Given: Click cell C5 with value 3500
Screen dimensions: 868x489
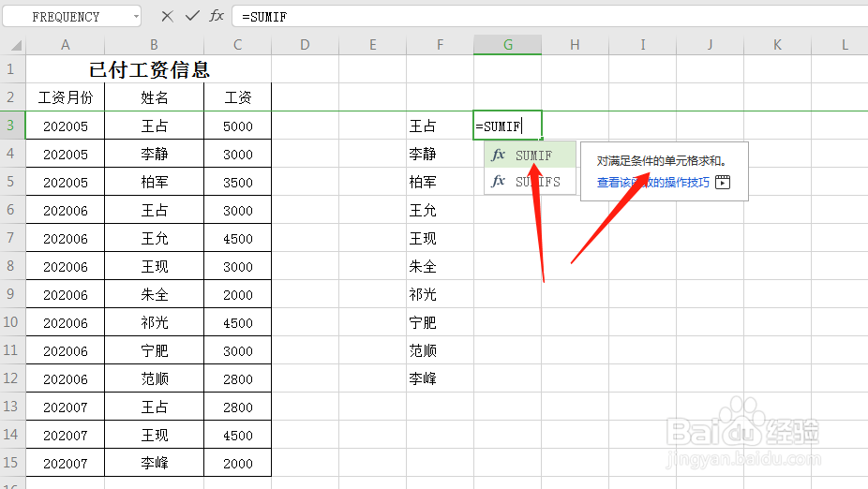Looking at the screenshot, I should click(x=237, y=182).
